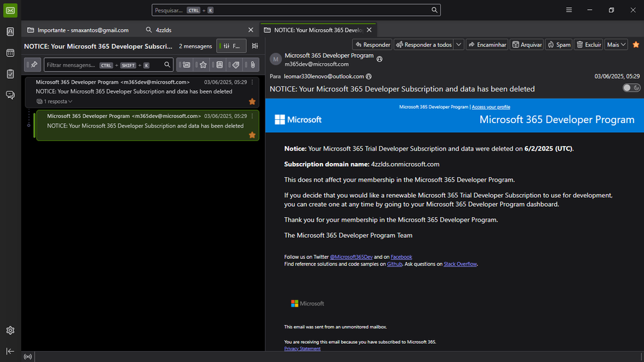This screenshot has width=644, height=362.
Task: Click sender avatar circle with M
Action: point(276,59)
